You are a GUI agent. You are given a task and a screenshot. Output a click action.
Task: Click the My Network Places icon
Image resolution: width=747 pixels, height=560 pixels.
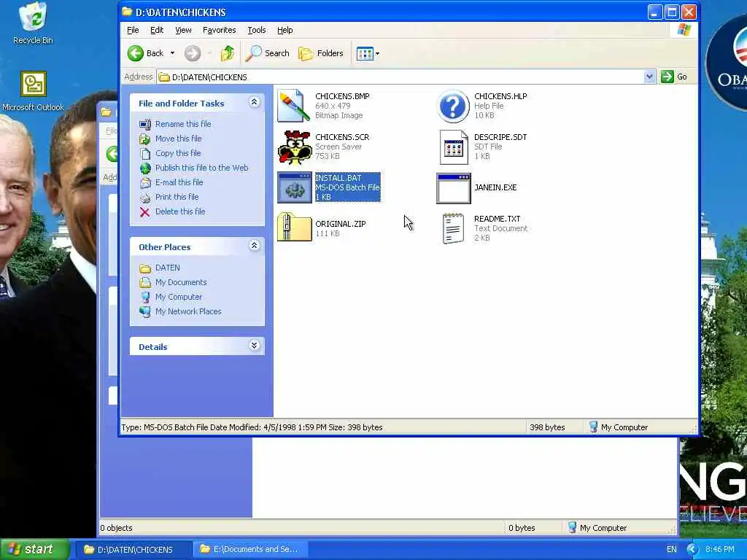[145, 311]
